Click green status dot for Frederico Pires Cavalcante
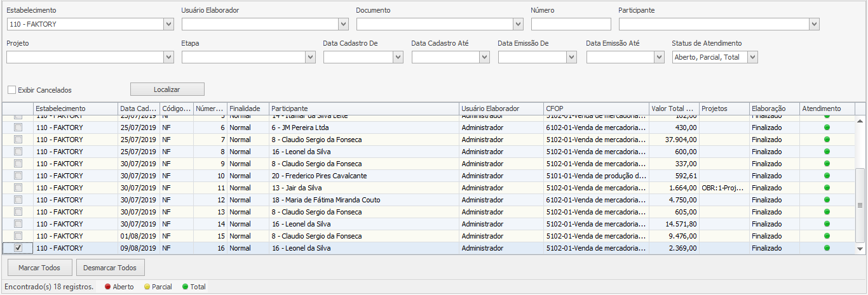This screenshot has width=868, height=295. (x=827, y=176)
